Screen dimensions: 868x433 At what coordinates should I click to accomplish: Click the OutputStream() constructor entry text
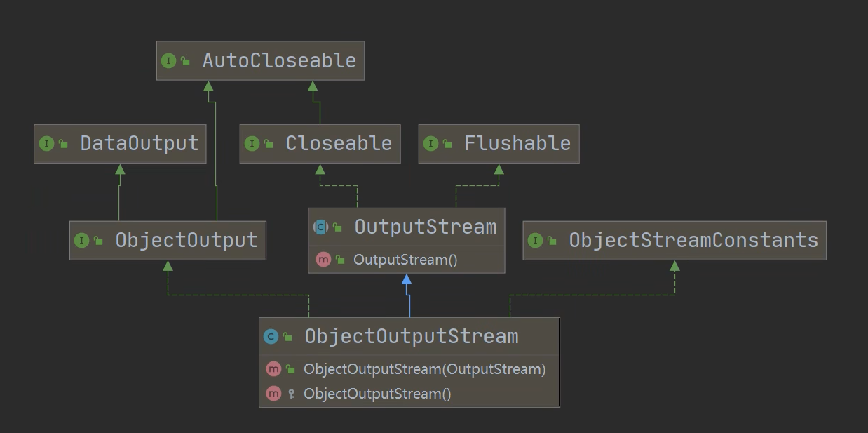point(405,260)
